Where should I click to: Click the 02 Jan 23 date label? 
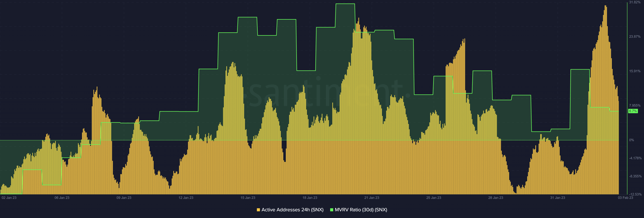click(x=9, y=198)
